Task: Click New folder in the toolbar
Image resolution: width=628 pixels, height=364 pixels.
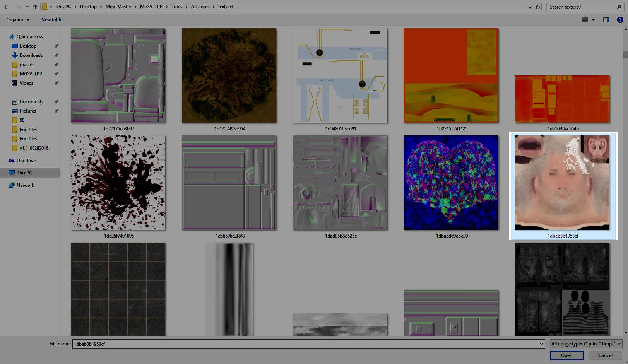Action: click(53, 20)
